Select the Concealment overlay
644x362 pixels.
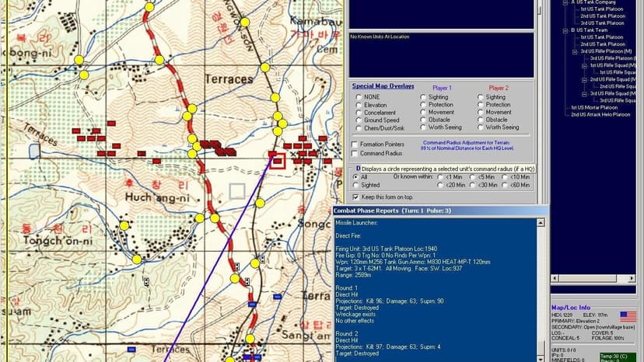tap(358, 113)
